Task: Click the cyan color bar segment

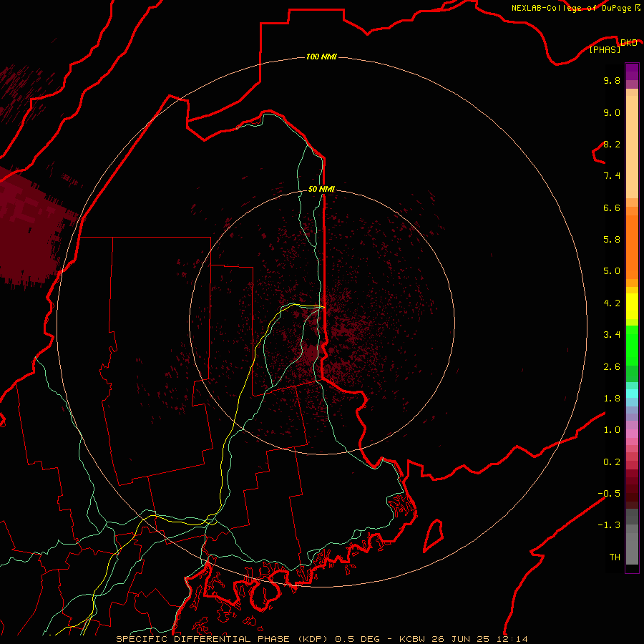Action: click(632, 394)
